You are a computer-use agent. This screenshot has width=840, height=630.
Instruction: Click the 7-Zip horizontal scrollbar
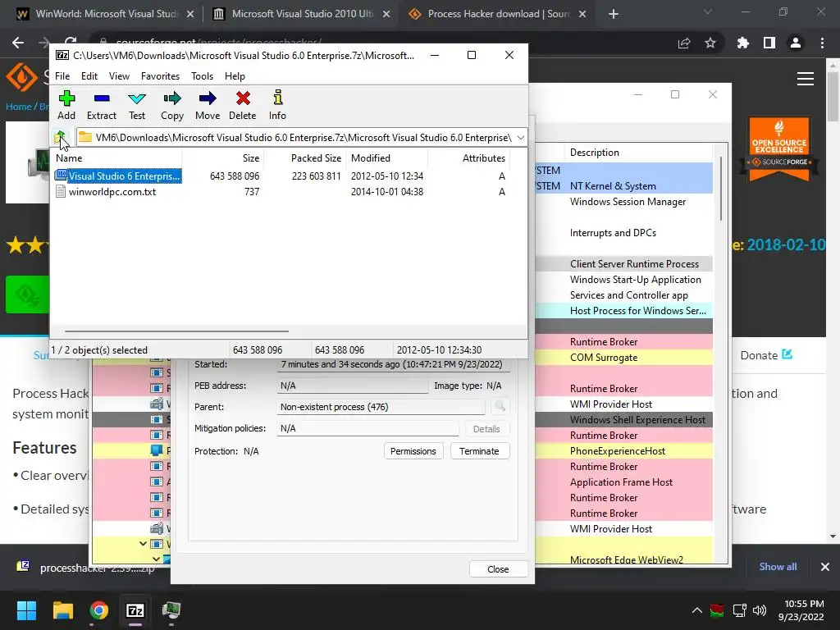[x=176, y=331]
